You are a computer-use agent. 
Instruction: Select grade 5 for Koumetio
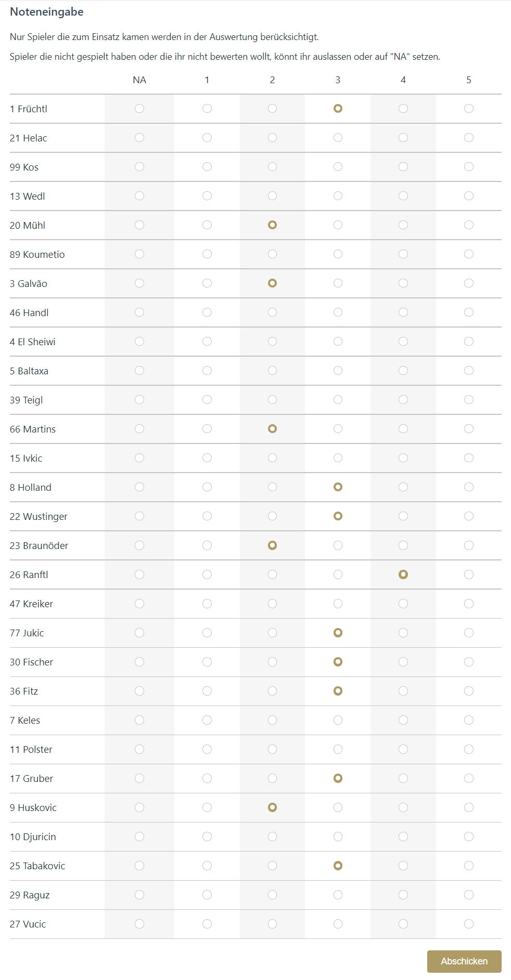tap(469, 254)
